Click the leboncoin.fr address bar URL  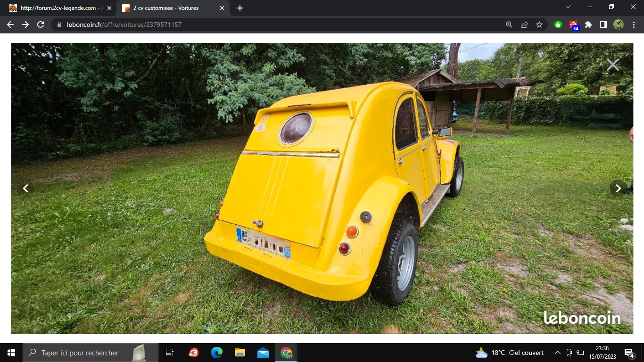(124, 25)
